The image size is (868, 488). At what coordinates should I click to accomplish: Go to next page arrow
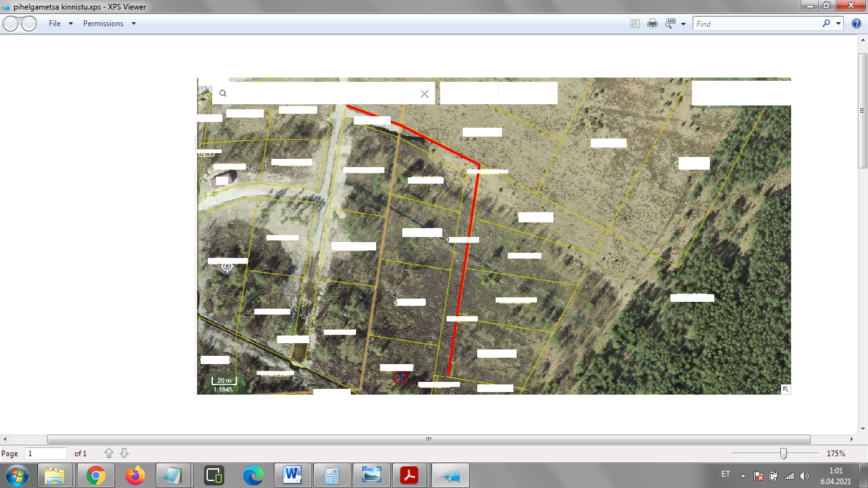coord(125,453)
